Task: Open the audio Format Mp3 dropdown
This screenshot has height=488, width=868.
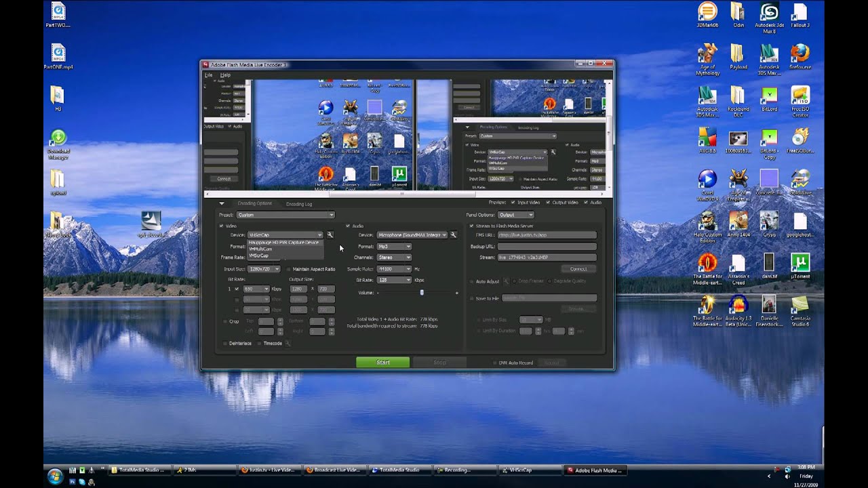Action: tap(394, 246)
